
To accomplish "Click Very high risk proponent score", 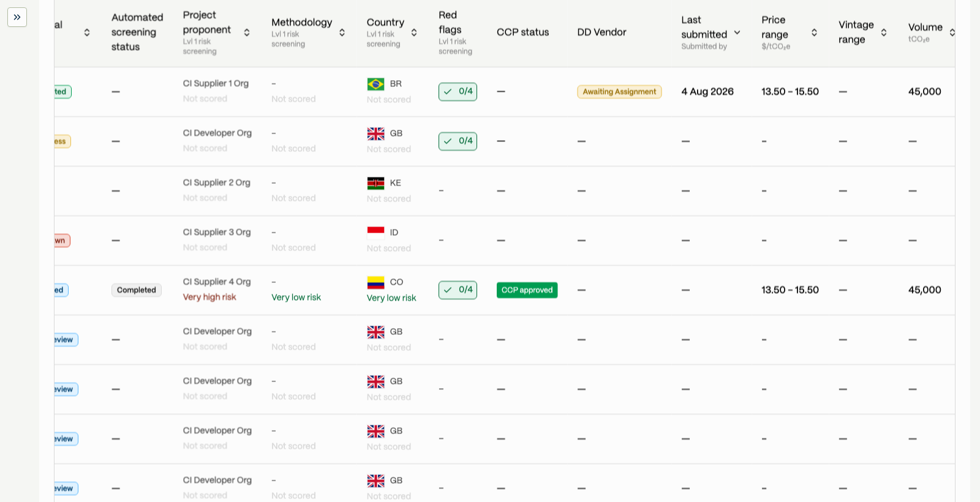I will [x=209, y=297].
